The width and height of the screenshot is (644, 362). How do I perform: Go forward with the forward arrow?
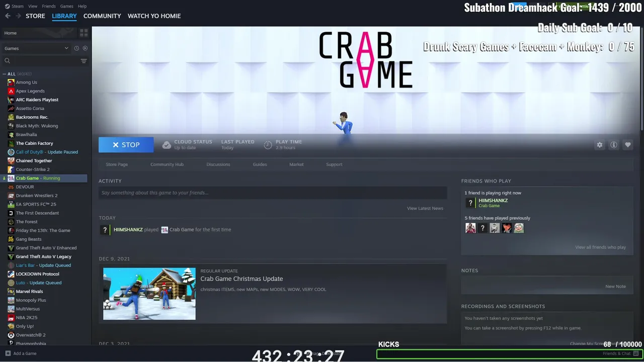tap(18, 16)
